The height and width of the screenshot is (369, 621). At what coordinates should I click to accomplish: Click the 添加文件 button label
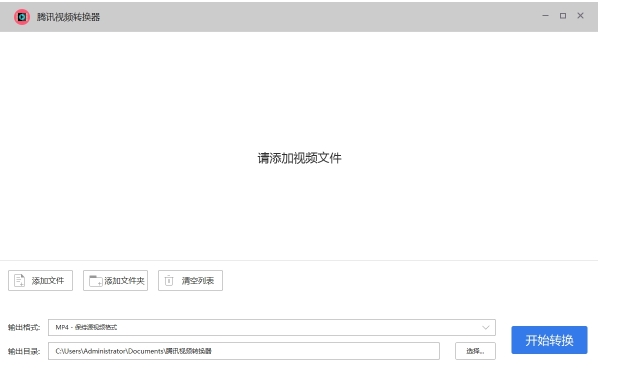(x=48, y=281)
